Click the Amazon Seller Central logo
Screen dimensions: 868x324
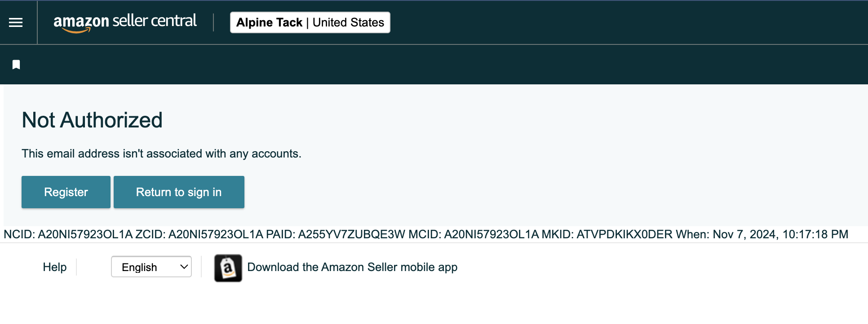(125, 22)
